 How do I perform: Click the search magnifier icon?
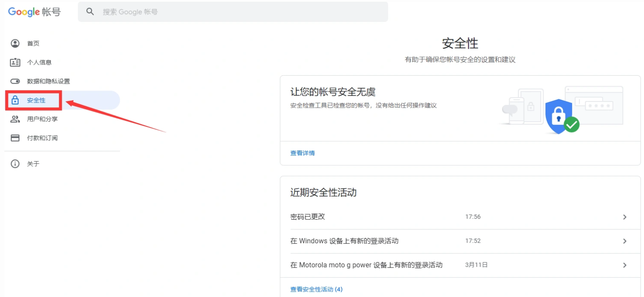pyautogui.click(x=90, y=12)
